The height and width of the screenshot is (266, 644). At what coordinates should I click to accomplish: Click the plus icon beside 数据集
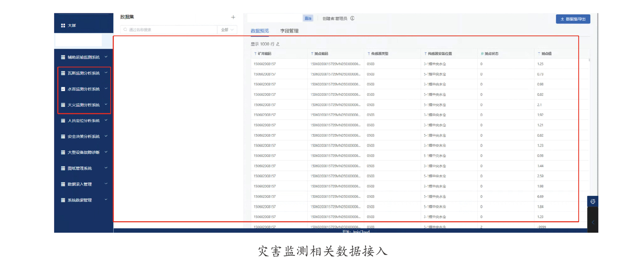click(x=233, y=17)
